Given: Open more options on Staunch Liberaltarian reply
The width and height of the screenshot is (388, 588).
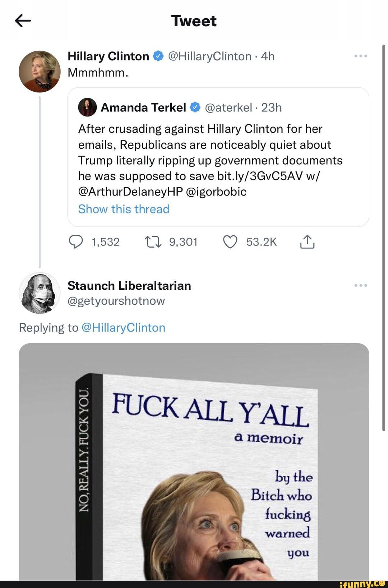Looking at the screenshot, I should [360, 285].
